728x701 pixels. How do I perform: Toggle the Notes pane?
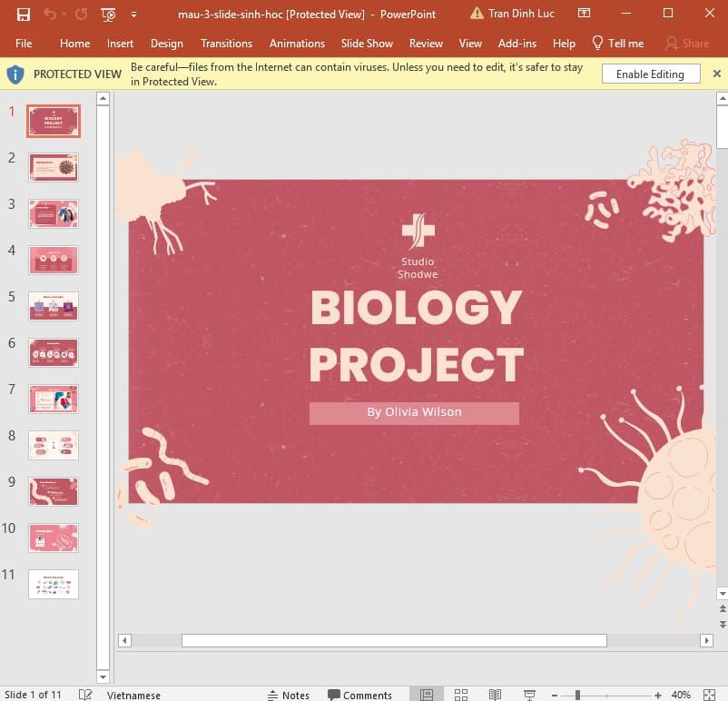[288, 695]
